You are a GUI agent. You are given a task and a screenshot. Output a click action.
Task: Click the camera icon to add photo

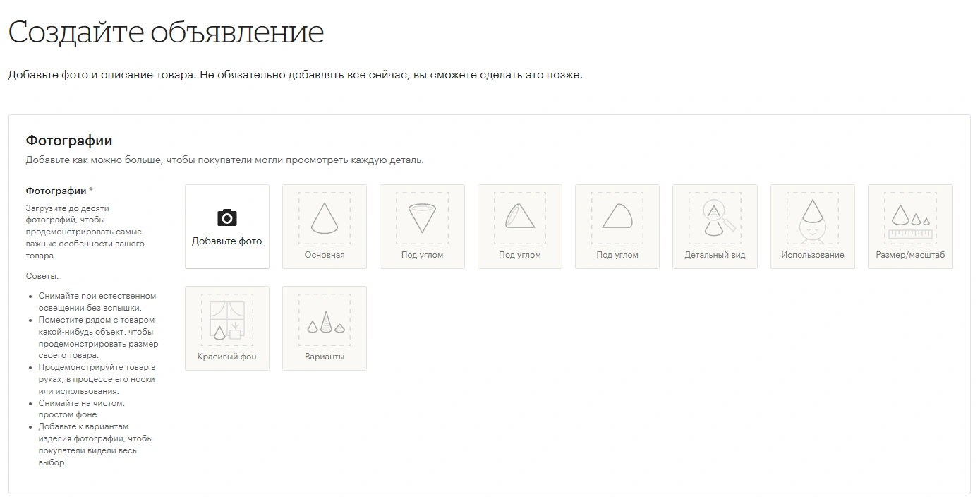click(x=226, y=217)
